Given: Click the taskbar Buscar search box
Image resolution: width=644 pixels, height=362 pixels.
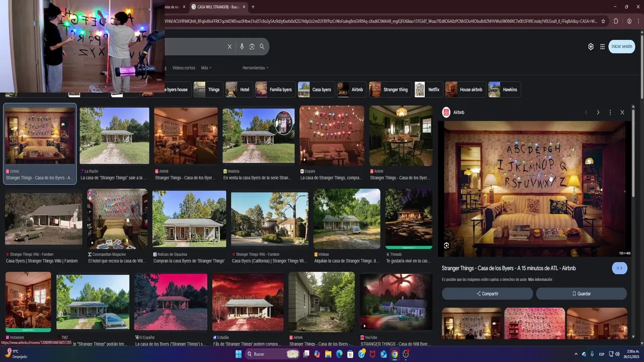Looking at the screenshot, I should pos(273,354).
